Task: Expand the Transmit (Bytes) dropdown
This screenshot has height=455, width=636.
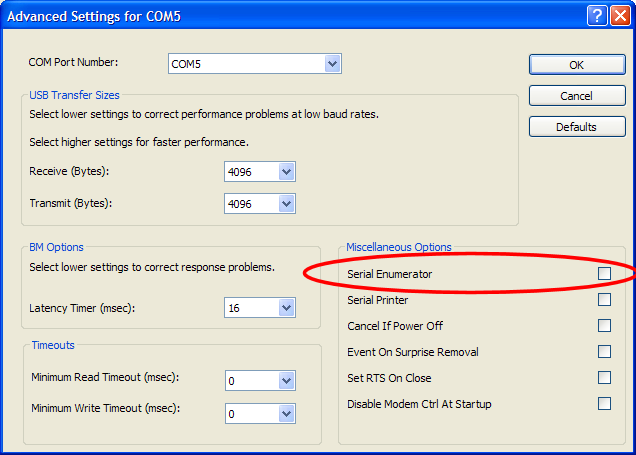Action: (x=286, y=204)
